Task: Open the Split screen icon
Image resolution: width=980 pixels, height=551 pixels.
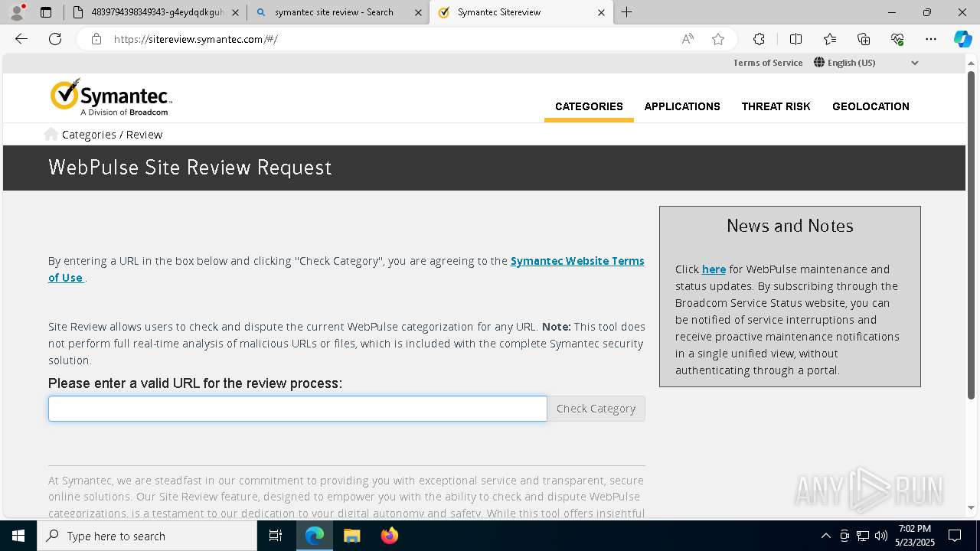Action: 795,39
